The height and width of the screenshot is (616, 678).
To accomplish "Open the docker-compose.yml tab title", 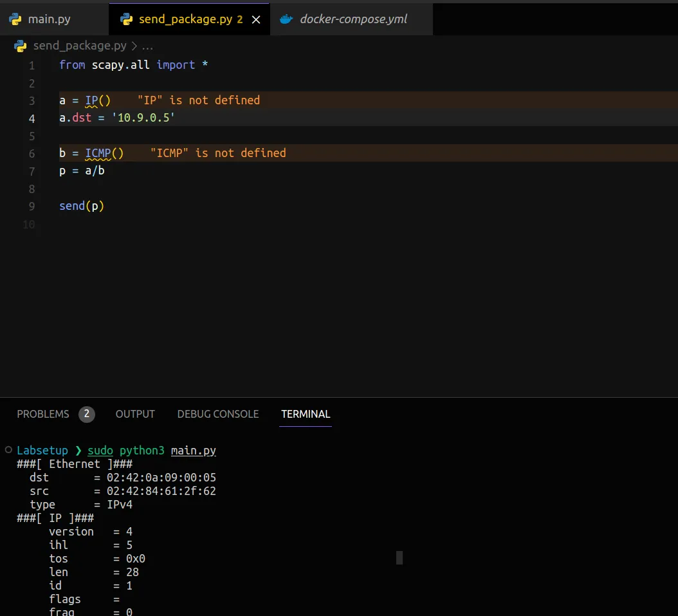I will [x=353, y=19].
